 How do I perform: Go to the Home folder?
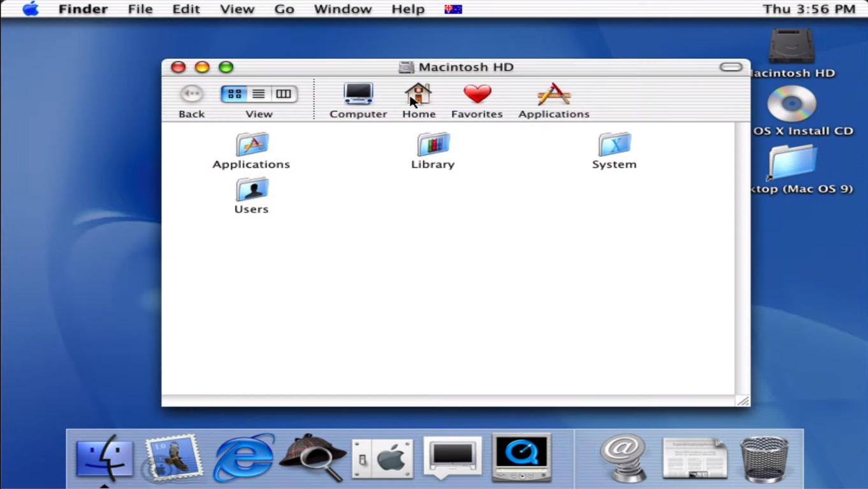(419, 101)
